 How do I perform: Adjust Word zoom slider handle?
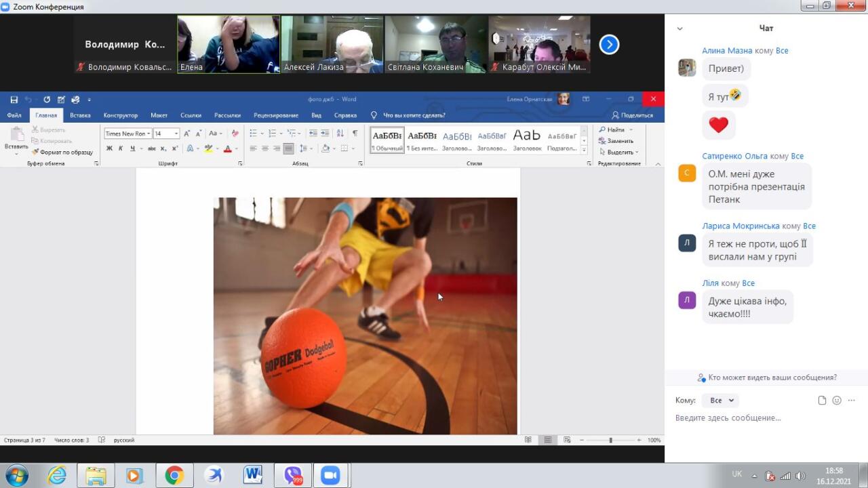[x=610, y=441]
